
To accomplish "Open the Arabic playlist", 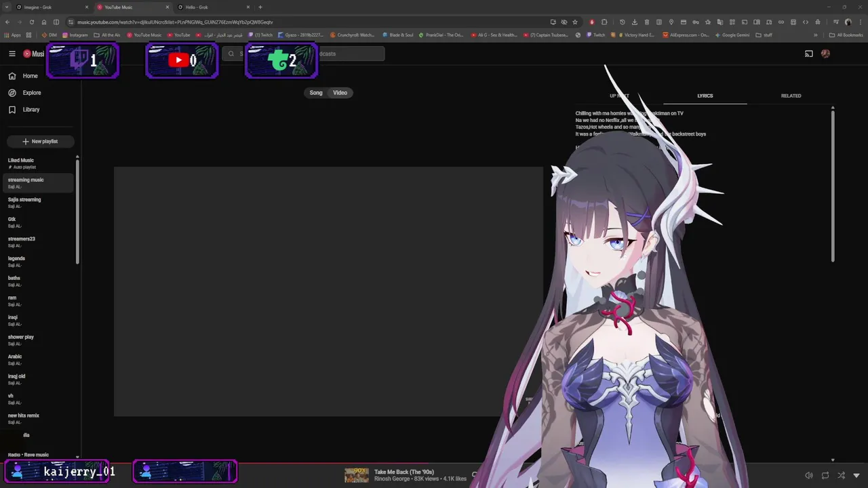I will coord(39,360).
